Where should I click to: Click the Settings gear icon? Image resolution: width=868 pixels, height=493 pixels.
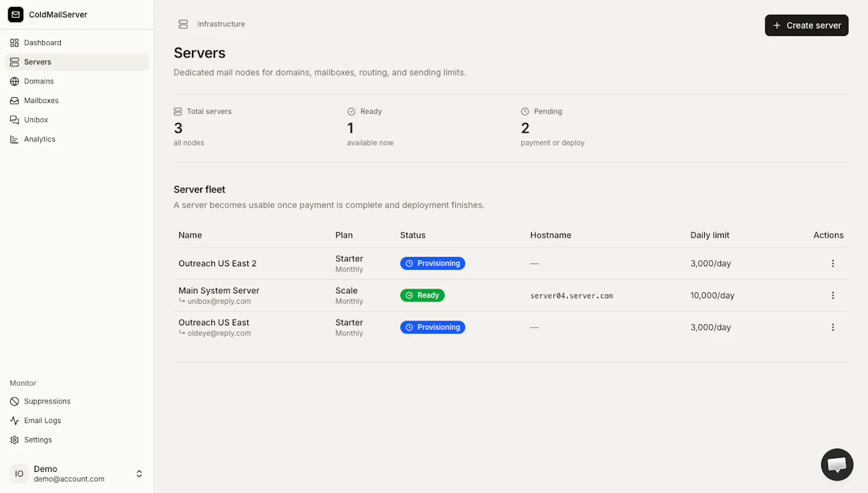pyautogui.click(x=15, y=440)
